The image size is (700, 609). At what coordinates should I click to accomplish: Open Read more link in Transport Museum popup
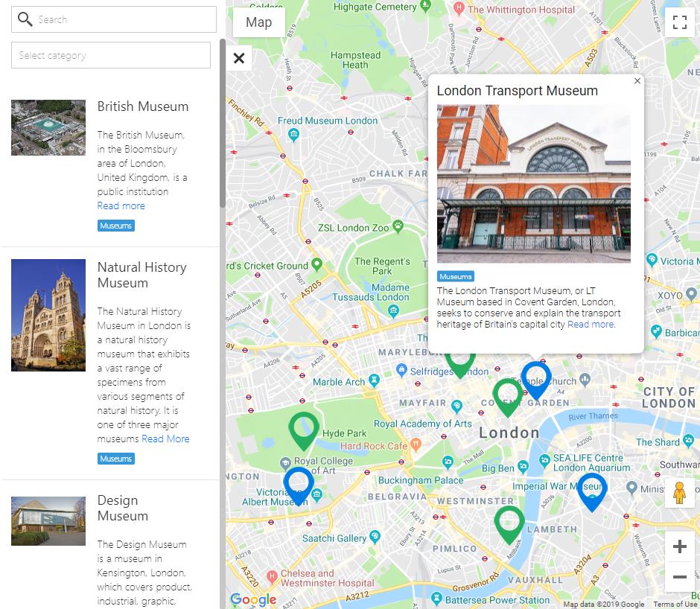pyautogui.click(x=591, y=325)
